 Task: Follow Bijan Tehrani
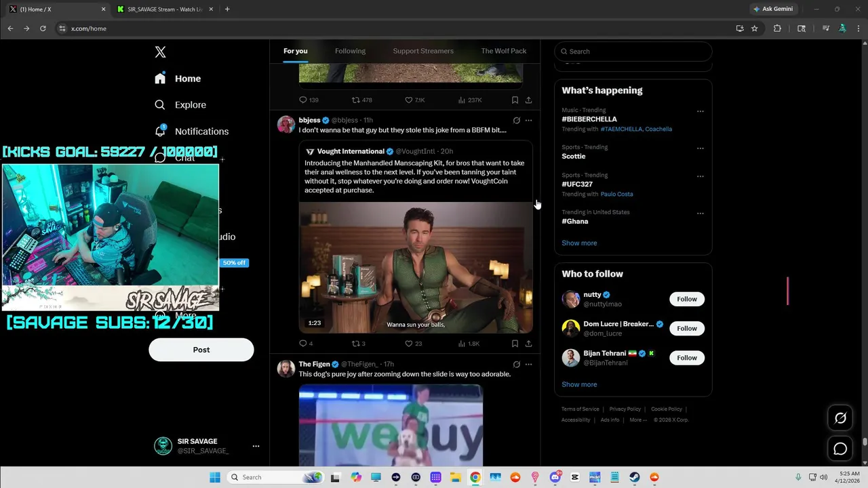[687, 358]
